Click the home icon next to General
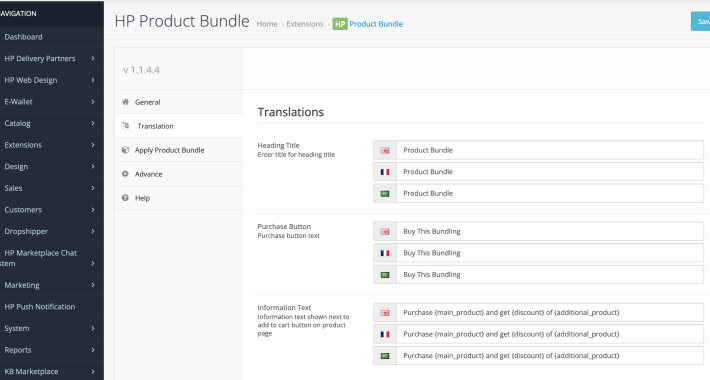This screenshot has width=710, height=380. [x=125, y=102]
